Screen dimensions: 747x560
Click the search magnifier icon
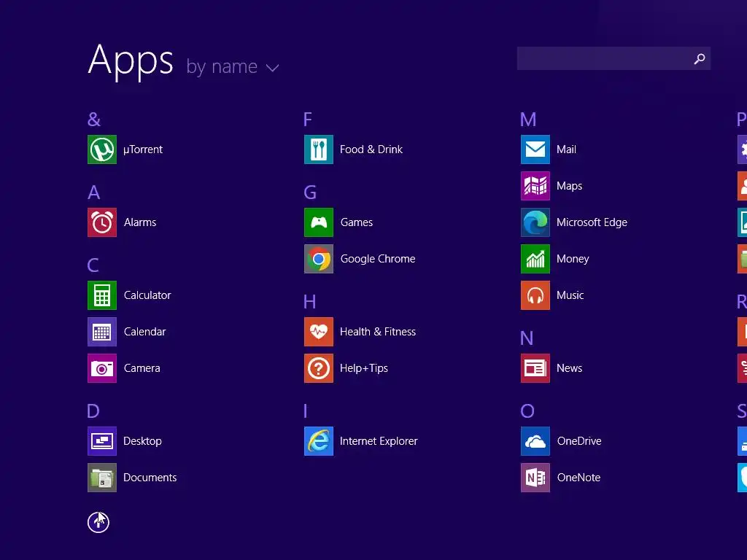(700, 58)
